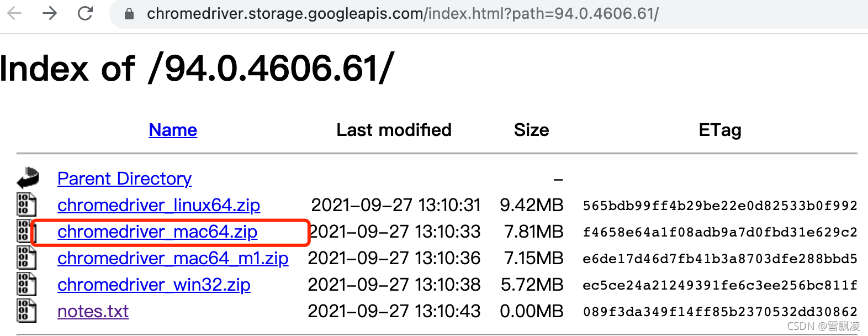Screen dimensions: 868x336
Task: Click the browser forward arrow
Action: pos(50,14)
